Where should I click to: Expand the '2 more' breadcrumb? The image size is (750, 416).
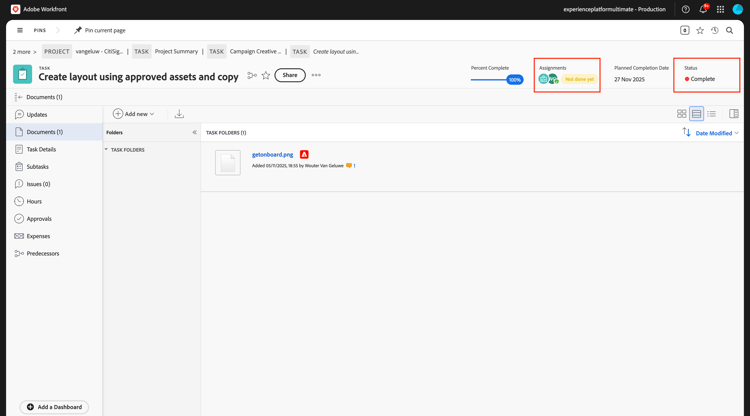[24, 52]
